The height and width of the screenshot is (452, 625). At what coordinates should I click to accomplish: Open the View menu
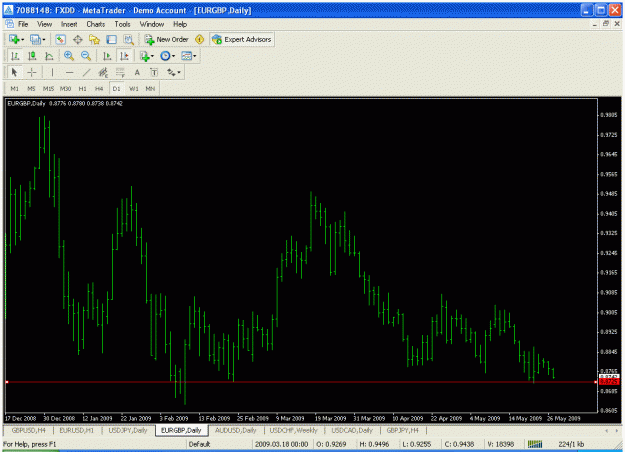(45, 24)
